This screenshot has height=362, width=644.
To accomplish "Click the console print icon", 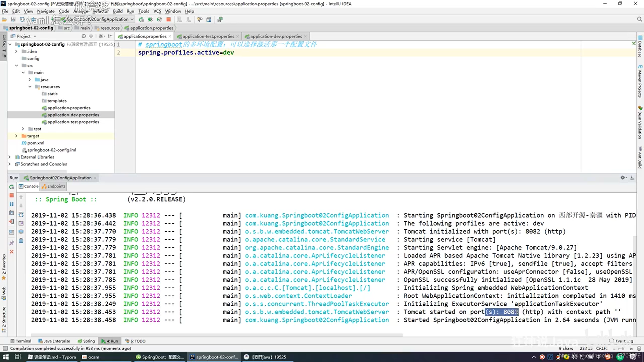I will click(x=21, y=232).
